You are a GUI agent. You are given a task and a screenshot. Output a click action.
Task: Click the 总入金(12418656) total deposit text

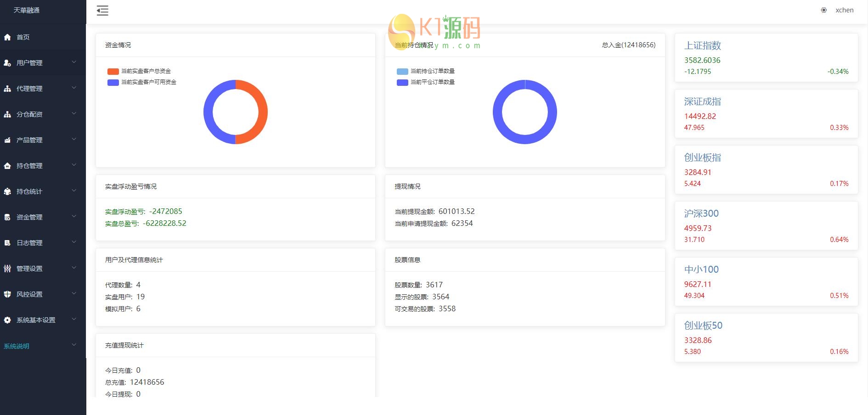click(x=628, y=45)
